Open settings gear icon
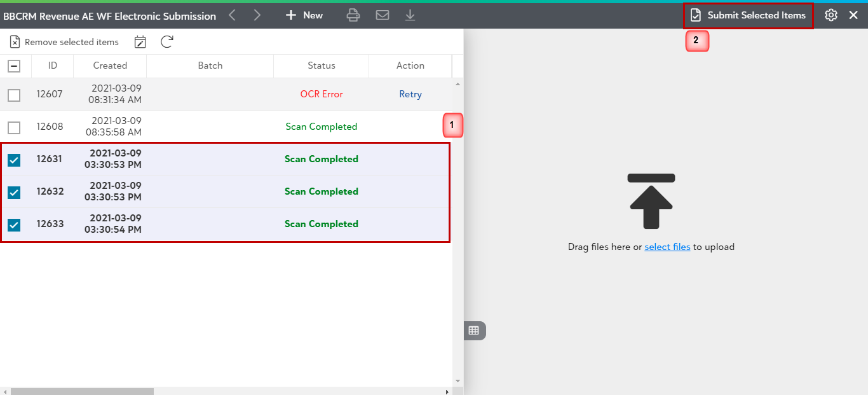The height and width of the screenshot is (395, 868). tap(831, 15)
